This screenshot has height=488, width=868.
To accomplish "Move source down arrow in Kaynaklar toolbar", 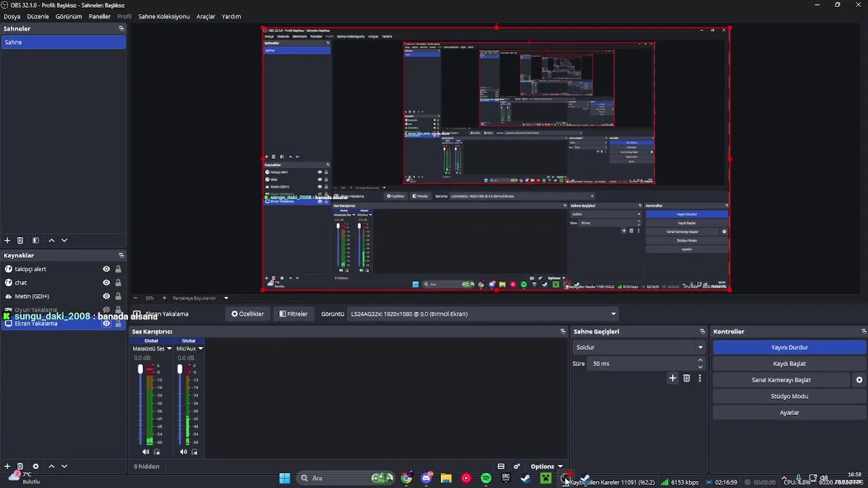I will point(64,466).
